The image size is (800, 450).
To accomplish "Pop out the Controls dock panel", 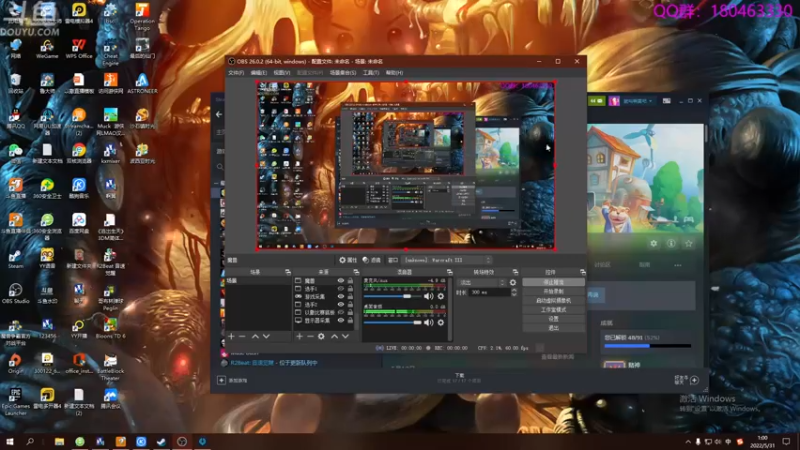I will coord(582,272).
